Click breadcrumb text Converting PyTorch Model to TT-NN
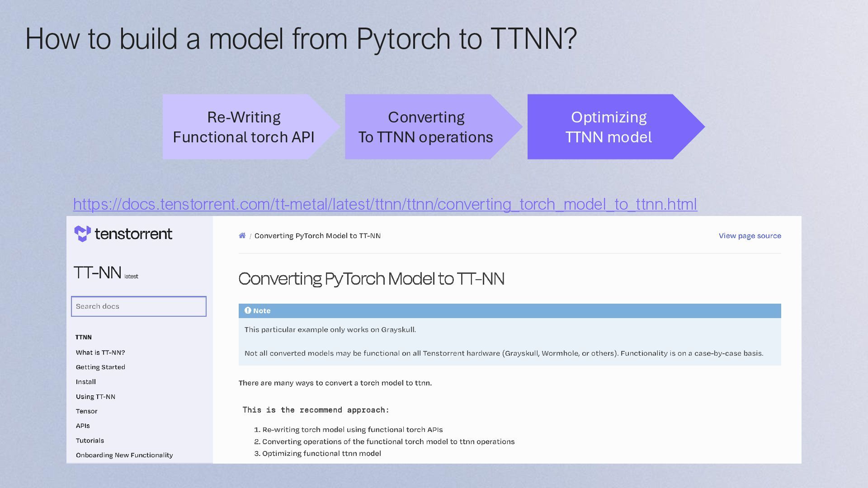This screenshot has width=868, height=488. (317, 236)
